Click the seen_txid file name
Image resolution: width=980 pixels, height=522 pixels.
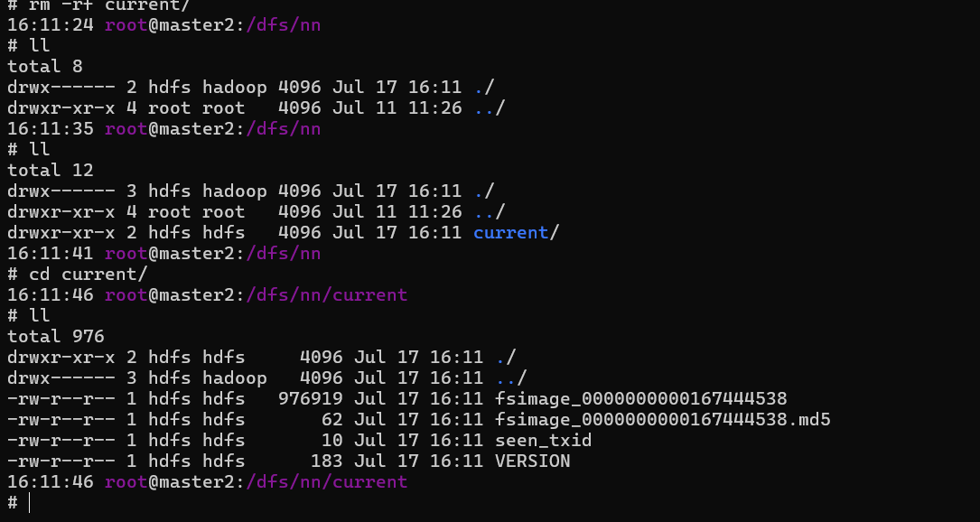543,440
